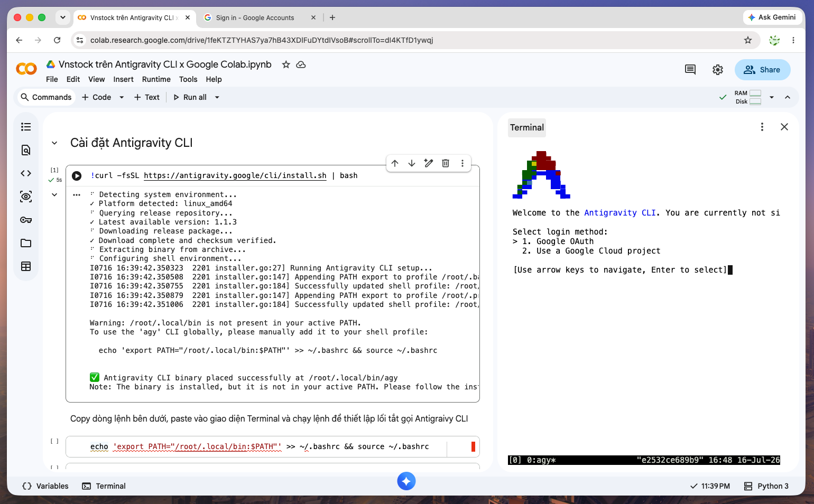Open the tab search dropdown in Chrome
The height and width of the screenshot is (504, 814).
[x=63, y=17]
